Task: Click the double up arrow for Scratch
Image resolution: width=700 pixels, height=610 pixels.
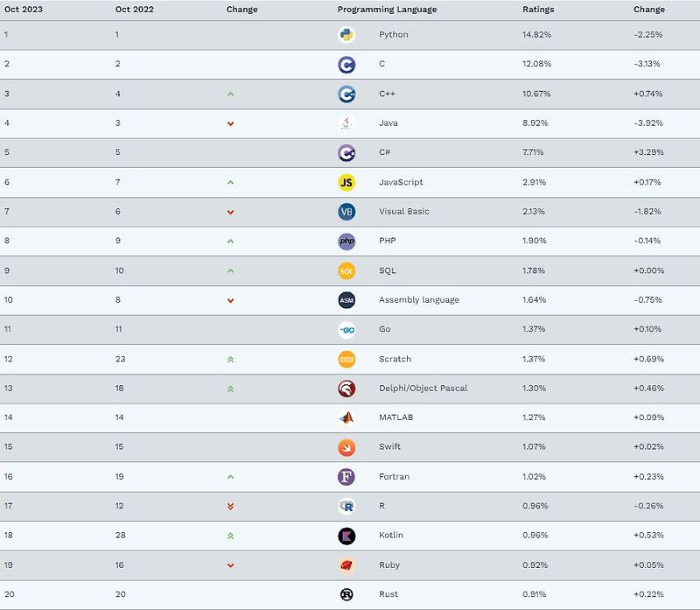Action: click(x=230, y=360)
